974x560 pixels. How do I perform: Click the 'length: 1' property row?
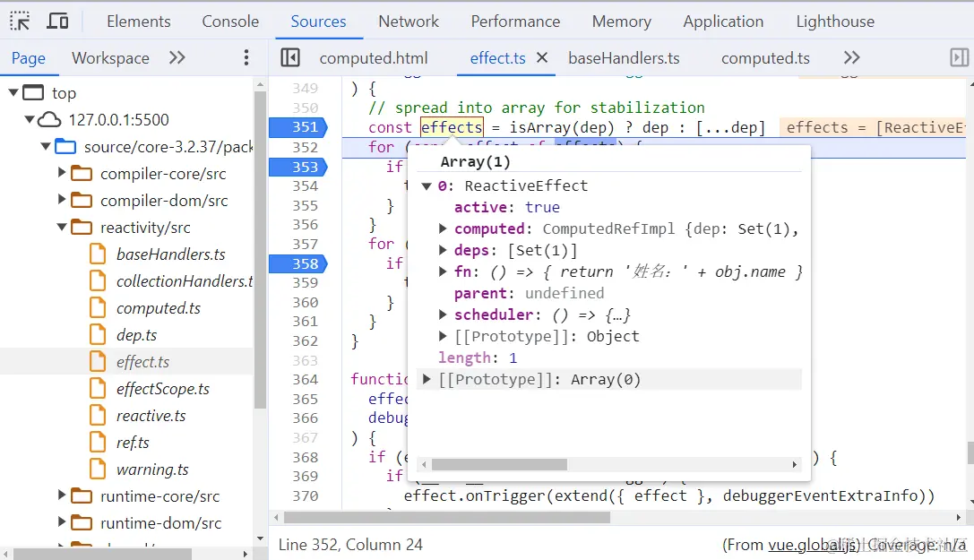(477, 358)
